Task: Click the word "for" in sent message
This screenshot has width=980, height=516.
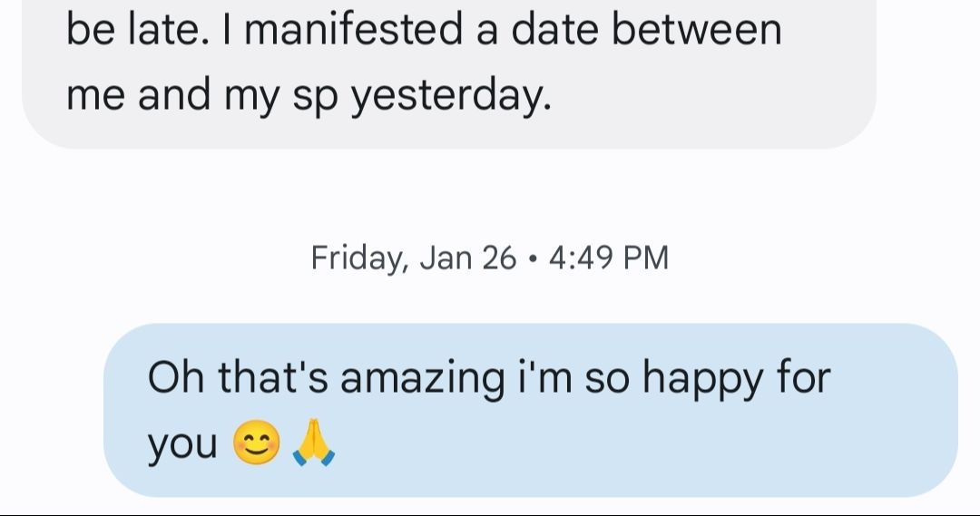Action: (804, 377)
